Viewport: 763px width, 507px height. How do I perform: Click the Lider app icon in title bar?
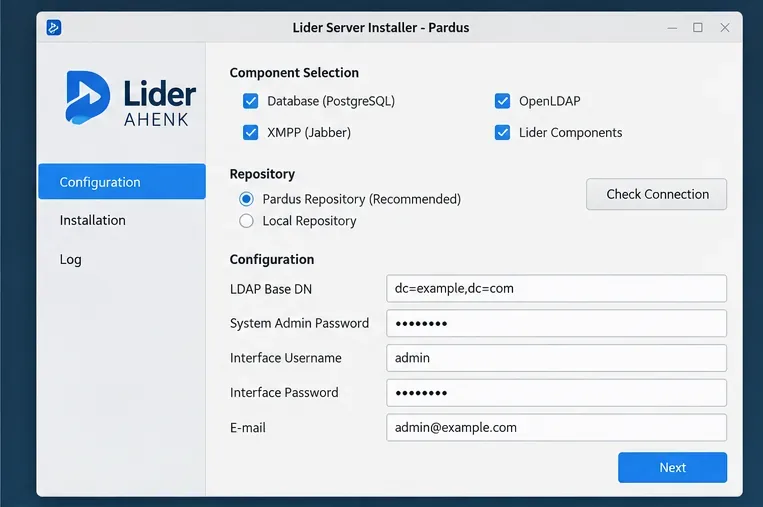[54, 27]
